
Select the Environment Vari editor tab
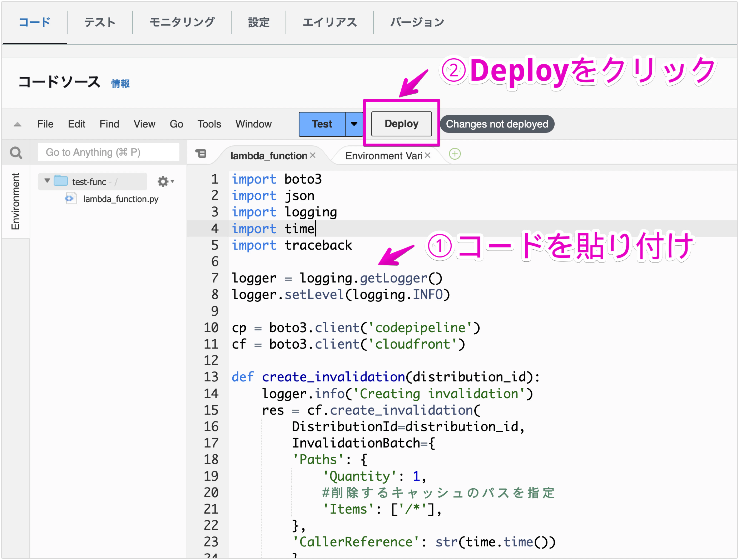click(383, 156)
